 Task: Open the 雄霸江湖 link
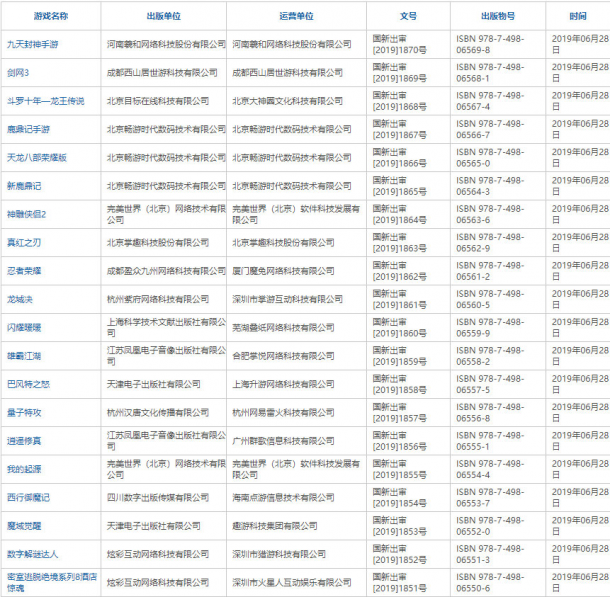pos(24,356)
